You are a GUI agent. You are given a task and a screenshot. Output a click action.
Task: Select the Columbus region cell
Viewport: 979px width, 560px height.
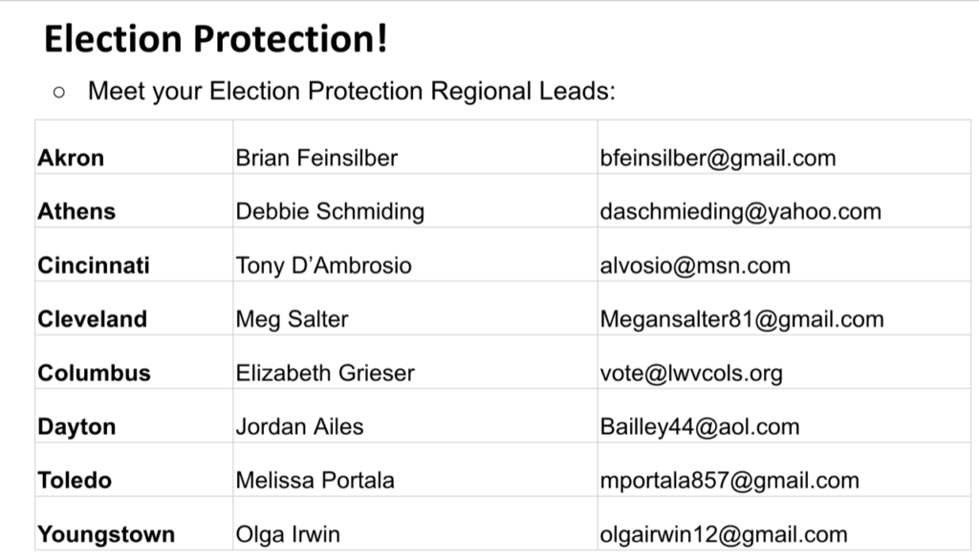[x=94, y=373]
